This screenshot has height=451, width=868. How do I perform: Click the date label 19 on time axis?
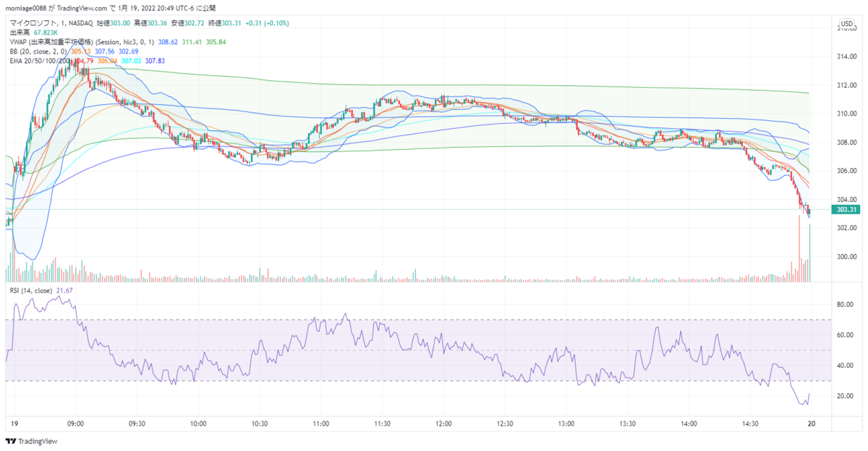14,424
